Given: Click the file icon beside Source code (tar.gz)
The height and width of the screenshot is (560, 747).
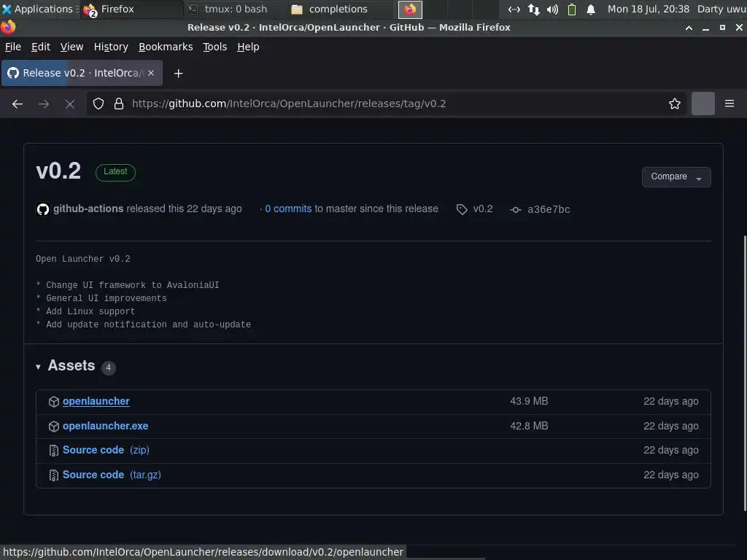Looking at the screenshot, I should 54,475.
